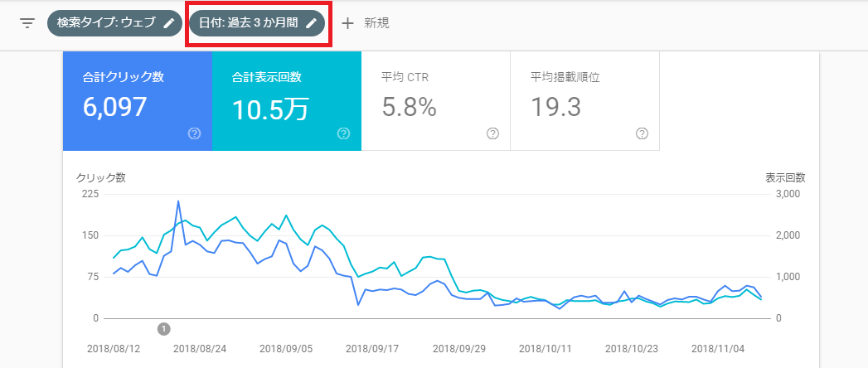The height and width of the screenshot is (368, 868).
Task: Open help icon on 平均 CTR card
Action: click(492, 133)
